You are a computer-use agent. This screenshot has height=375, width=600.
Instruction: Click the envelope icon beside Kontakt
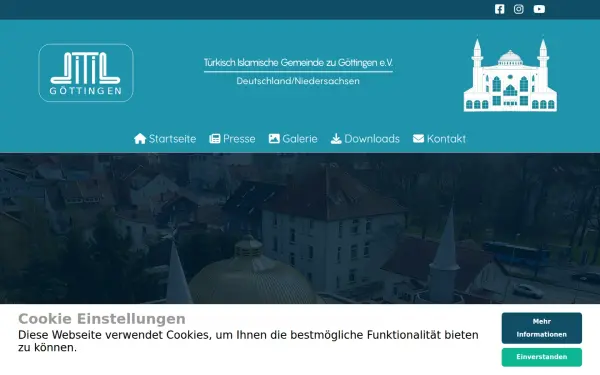[x=418, y=139]
